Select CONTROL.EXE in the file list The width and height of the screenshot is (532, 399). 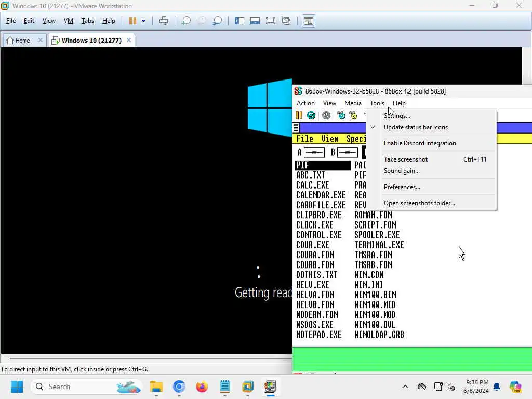coord(318,235)
